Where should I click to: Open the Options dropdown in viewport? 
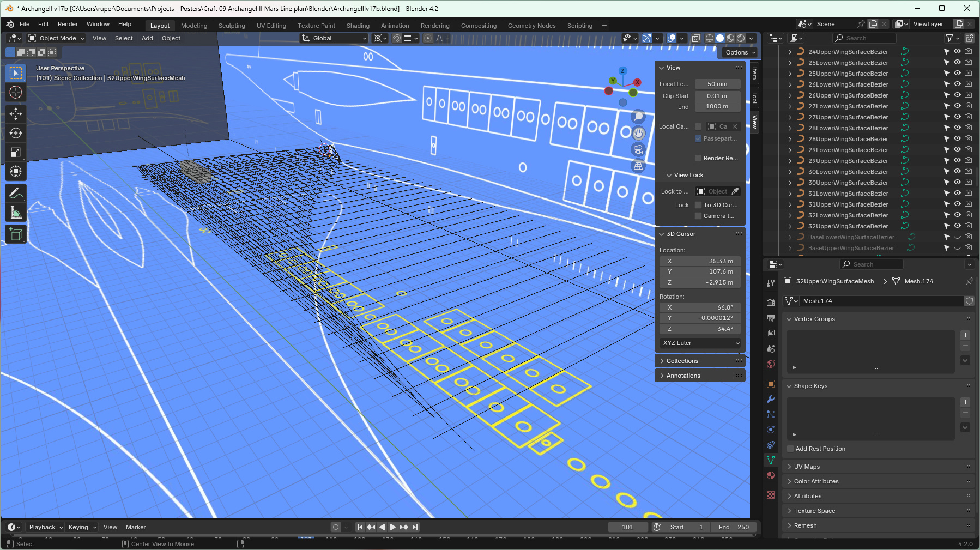tap(740, 52)
